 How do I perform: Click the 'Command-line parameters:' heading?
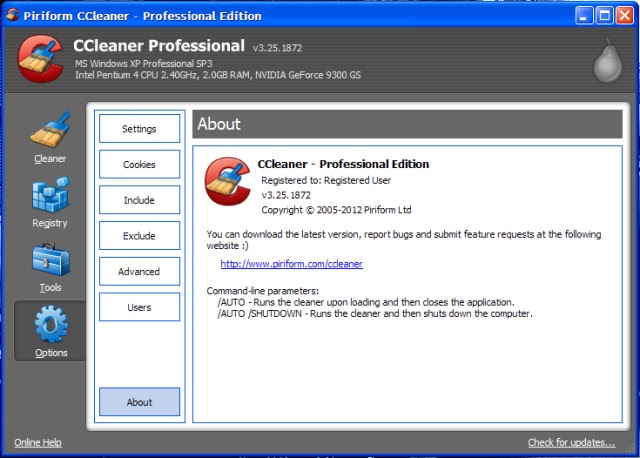coord(262,291)
